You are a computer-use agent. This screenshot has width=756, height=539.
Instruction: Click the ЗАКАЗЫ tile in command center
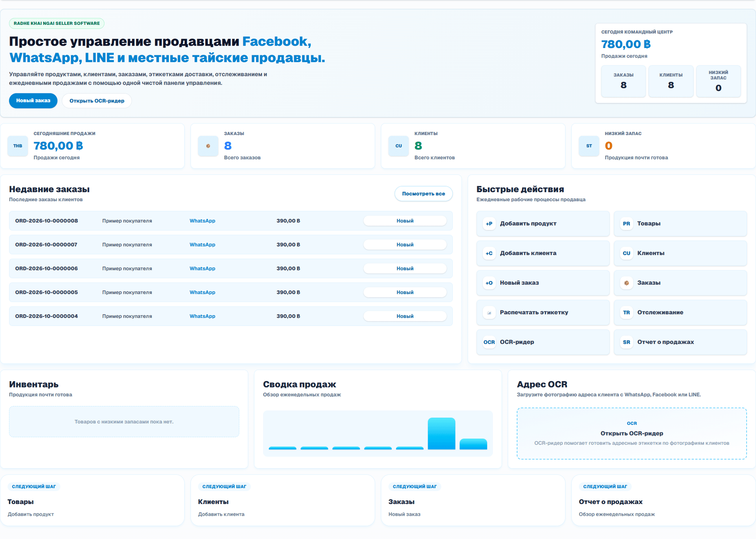pyautogui.click(x=623, y=81)
